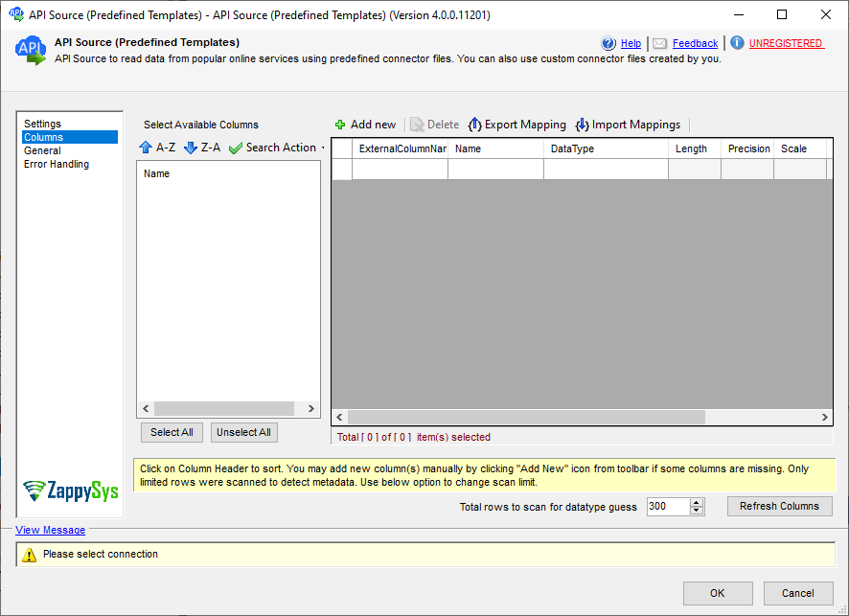Click the mapping grid horizontal scrollbar thumb
The width and height of the screenshot is (849, 616).
[x=526, y=418]
